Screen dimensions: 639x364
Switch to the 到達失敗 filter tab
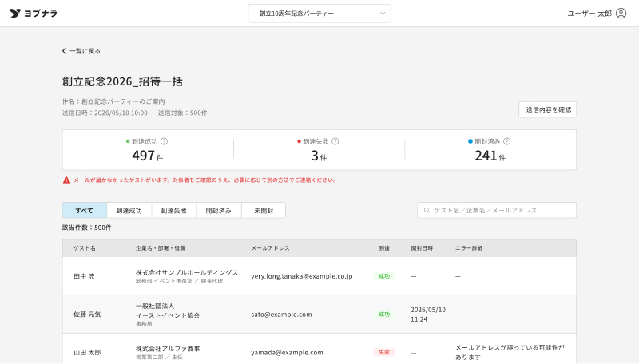click(174, 211)
